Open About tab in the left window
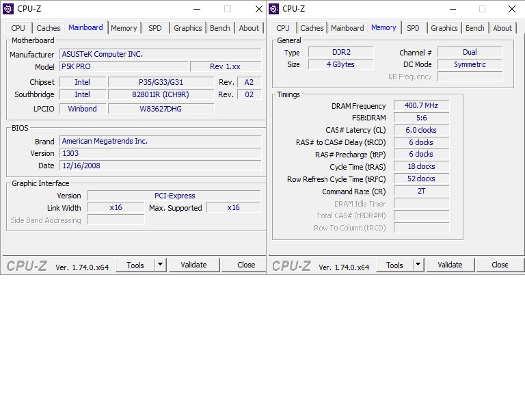525x420 pixels. pyautogui.click(x=249, y=28)
